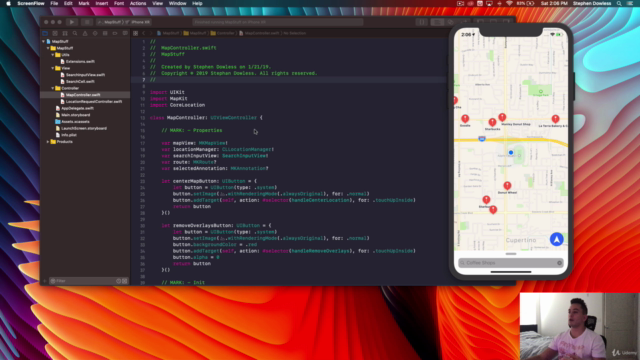Open the No Selection jump bar menu
This screenshot has height=360, width=640.
[295, 33]
